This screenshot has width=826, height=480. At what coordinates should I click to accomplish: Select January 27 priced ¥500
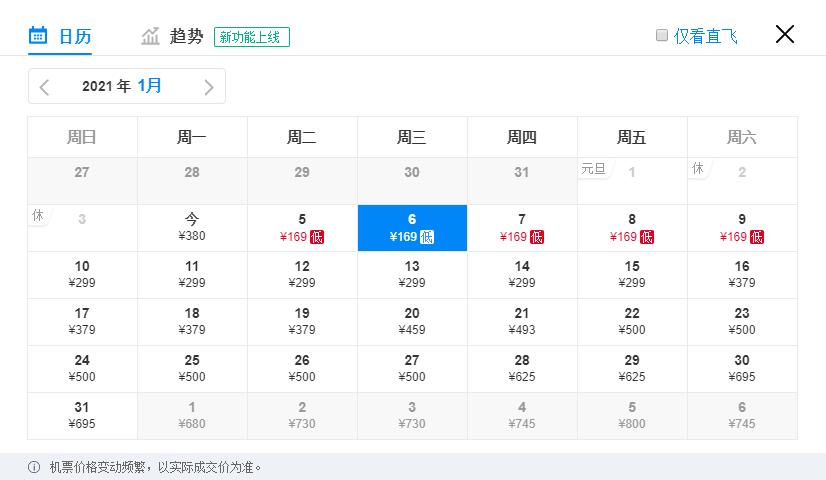point(412,368)
